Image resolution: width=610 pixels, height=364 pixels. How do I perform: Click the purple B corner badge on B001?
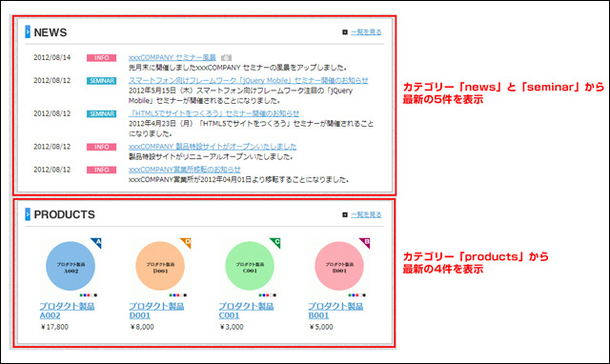[365, 243]
